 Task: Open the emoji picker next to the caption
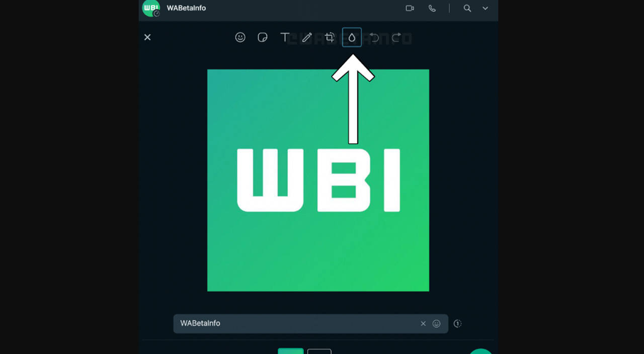point(437,323)
